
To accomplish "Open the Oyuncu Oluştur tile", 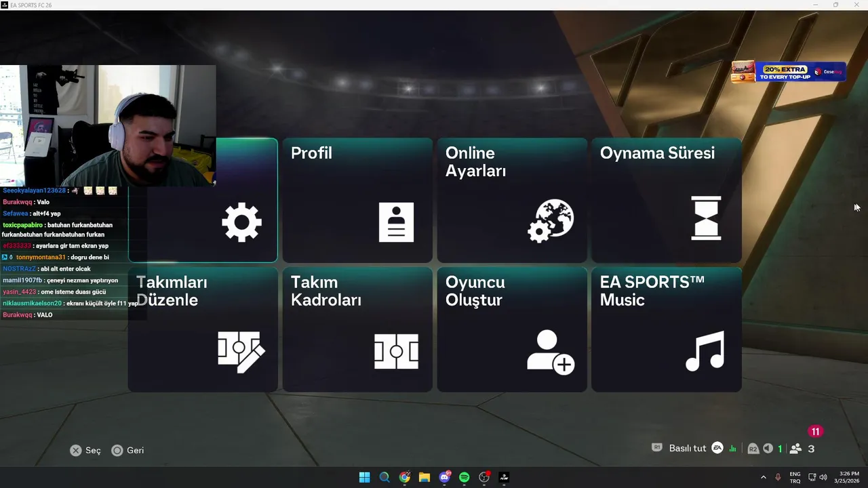I will pos(512,329).
